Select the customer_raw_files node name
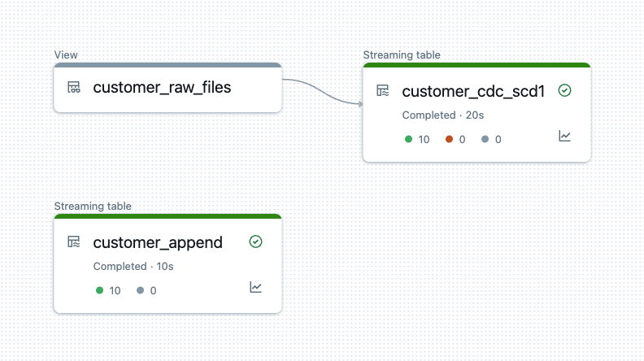644x361 pixels. coord(162,88)
